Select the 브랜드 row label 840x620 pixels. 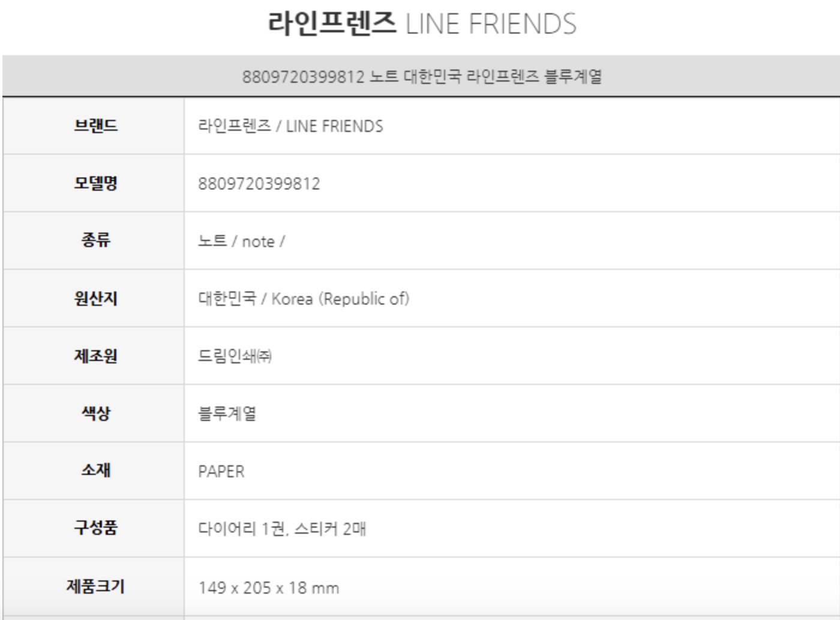[95, 126]
